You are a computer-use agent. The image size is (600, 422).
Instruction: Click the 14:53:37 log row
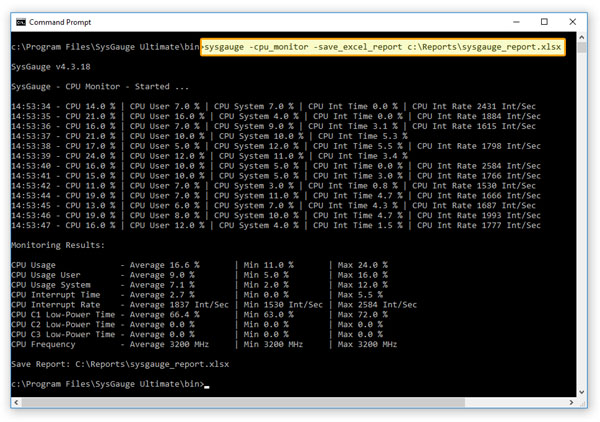209,136
